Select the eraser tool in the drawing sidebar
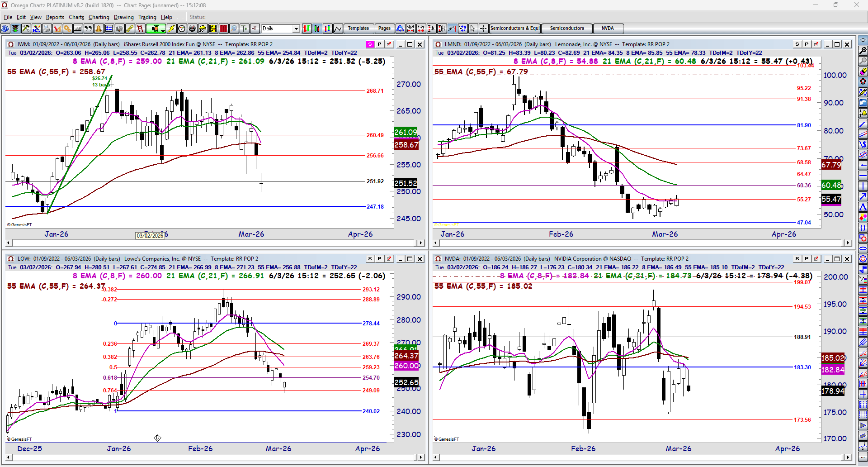 click(x=863, y=71)
